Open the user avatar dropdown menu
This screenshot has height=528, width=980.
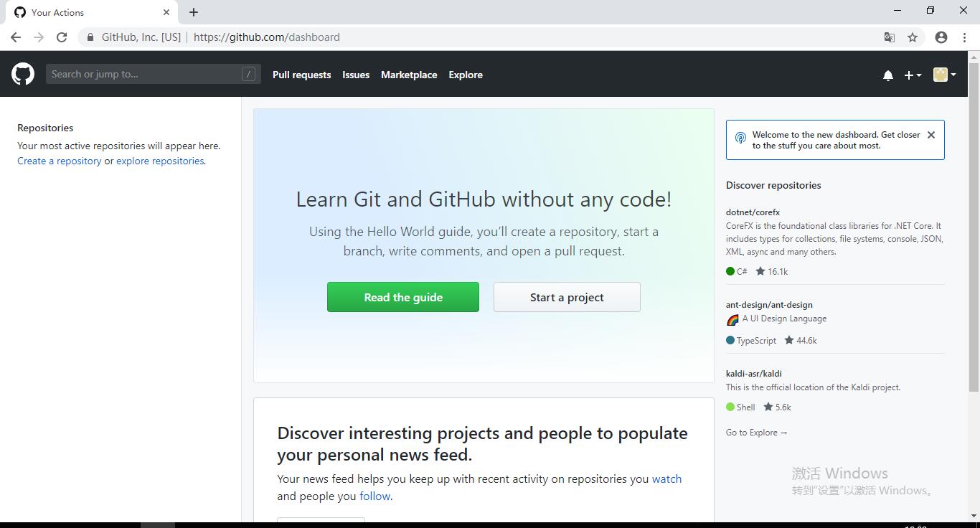coord(943,75)
